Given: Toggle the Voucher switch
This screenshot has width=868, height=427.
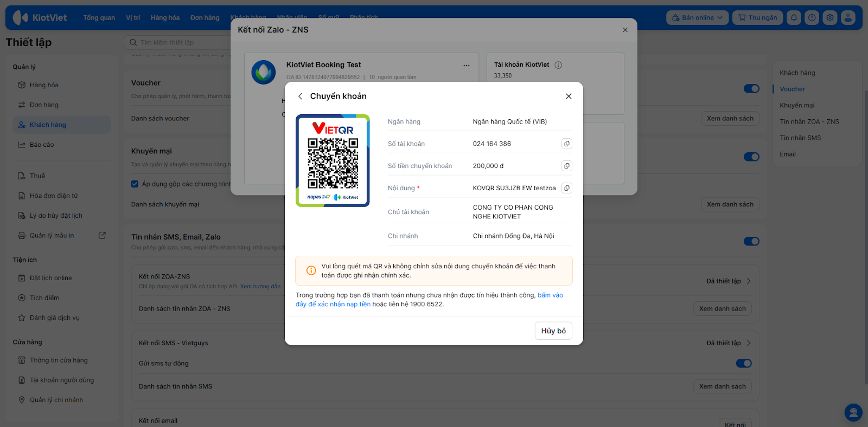Looking at the screenshot, I should (x=751, y=88).
